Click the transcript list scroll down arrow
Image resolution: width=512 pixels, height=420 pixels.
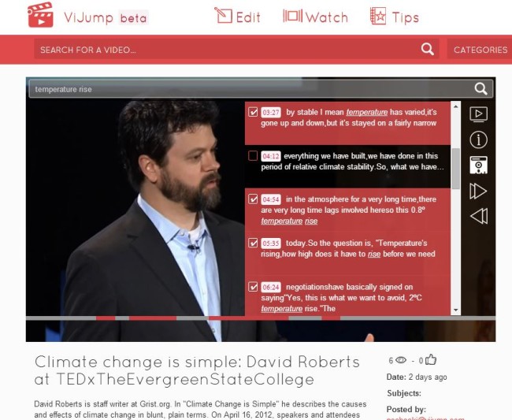455,310
